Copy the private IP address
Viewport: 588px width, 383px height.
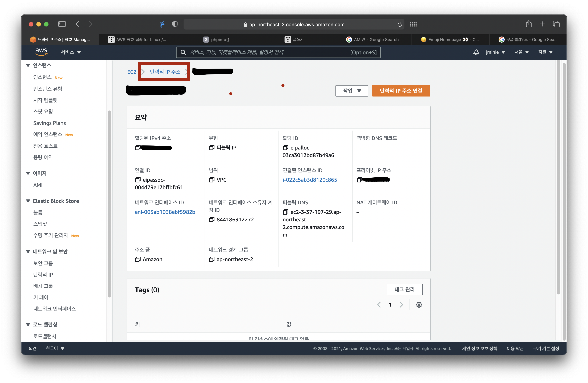point(359,180)
